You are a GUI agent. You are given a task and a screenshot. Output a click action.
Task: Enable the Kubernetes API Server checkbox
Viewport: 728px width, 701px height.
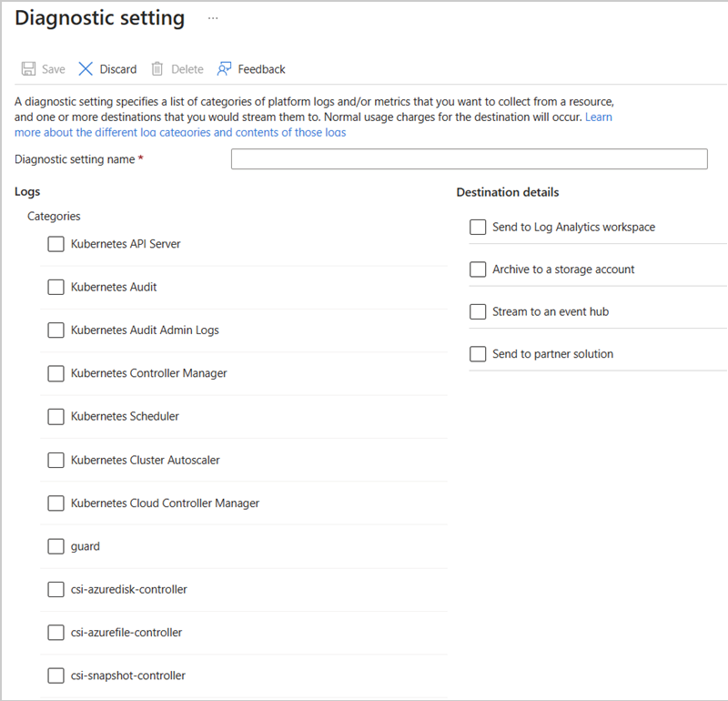pos(56,244)
